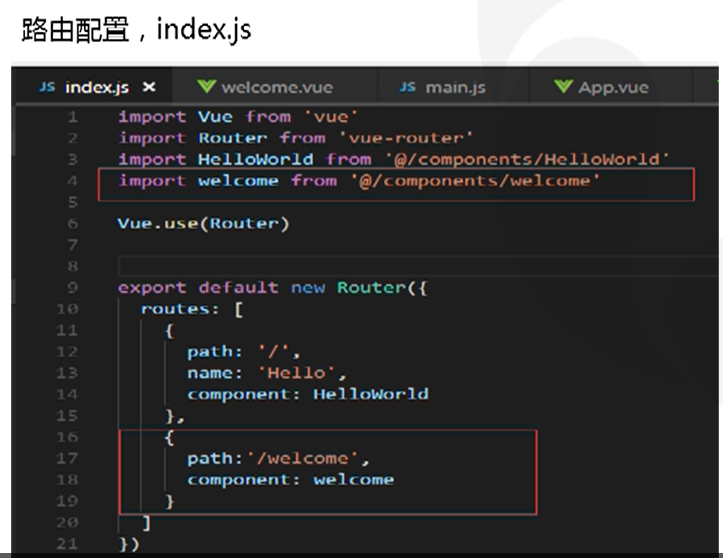Click the closing '})' on line 21
Viewport: 723px width, 558px height.
pyautogui.click(x=129, y=544)
